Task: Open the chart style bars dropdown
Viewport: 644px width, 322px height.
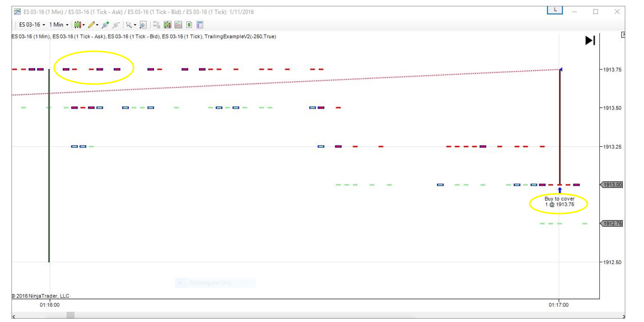Action: point(79,25)
